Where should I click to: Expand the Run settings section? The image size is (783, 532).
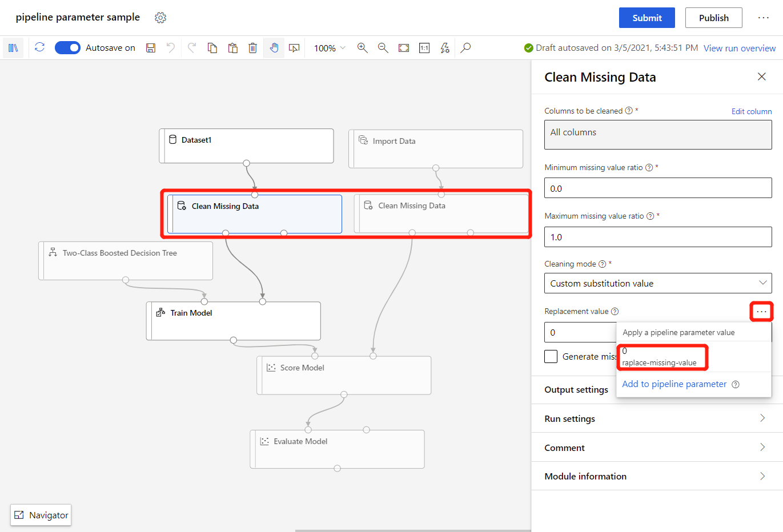point(657,418)
